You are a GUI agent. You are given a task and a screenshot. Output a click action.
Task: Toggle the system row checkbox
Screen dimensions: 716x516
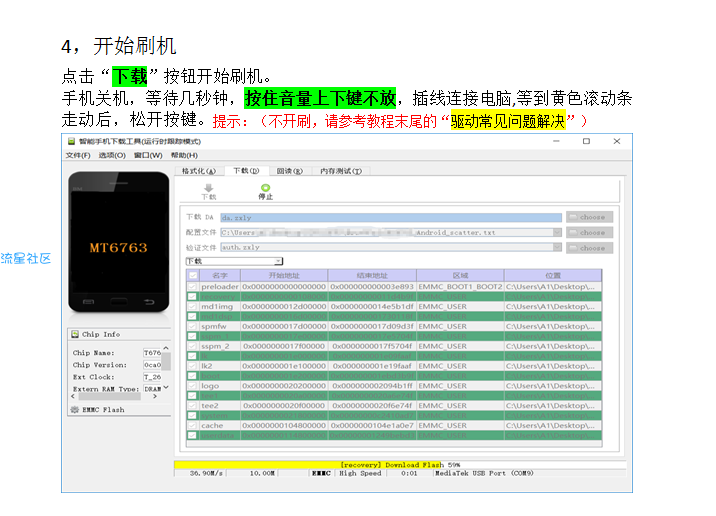pos(193,416)
